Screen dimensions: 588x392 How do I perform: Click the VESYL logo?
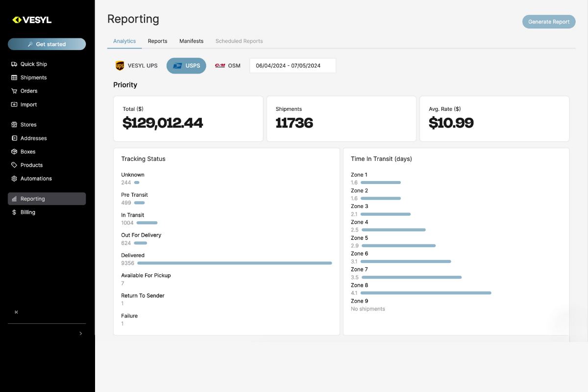[32, 20]
